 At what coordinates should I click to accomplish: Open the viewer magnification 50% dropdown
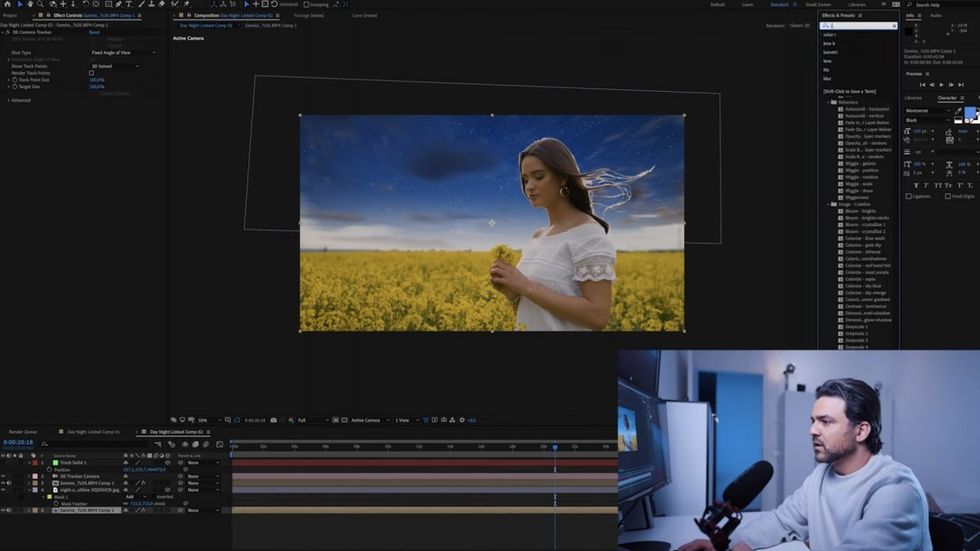209,420
